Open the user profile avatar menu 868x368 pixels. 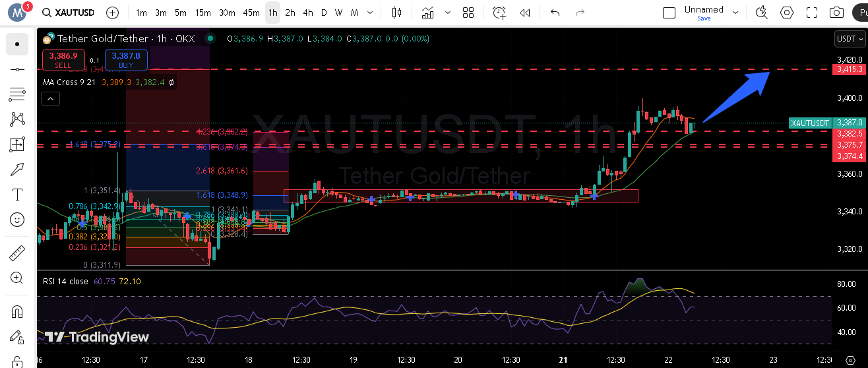click(x=17, y=13)
